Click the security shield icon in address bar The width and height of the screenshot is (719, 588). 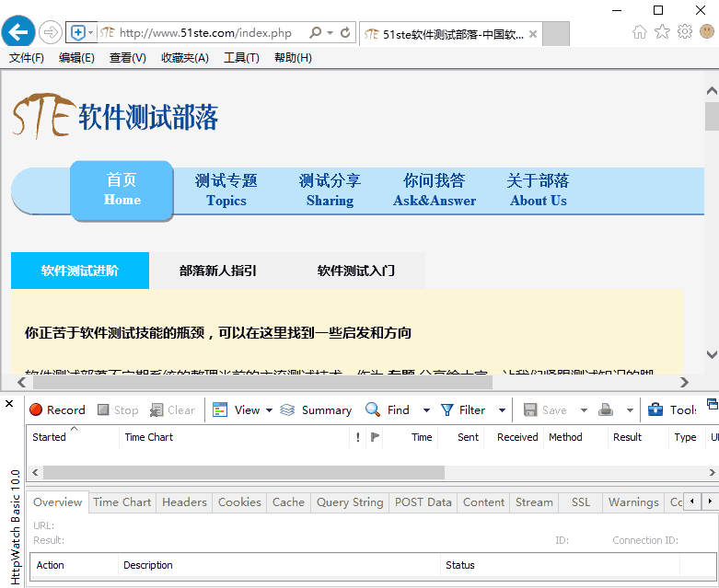[78, 32]
